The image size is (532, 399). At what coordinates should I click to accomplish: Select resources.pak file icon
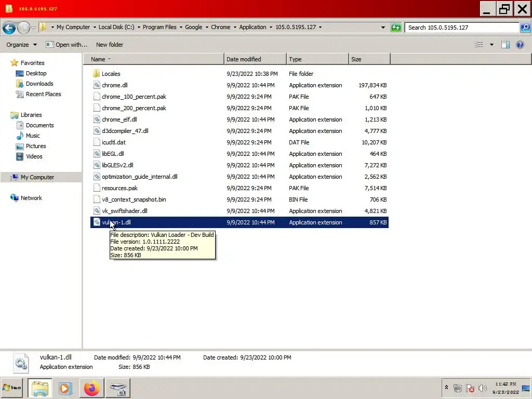tap(97, 188)
